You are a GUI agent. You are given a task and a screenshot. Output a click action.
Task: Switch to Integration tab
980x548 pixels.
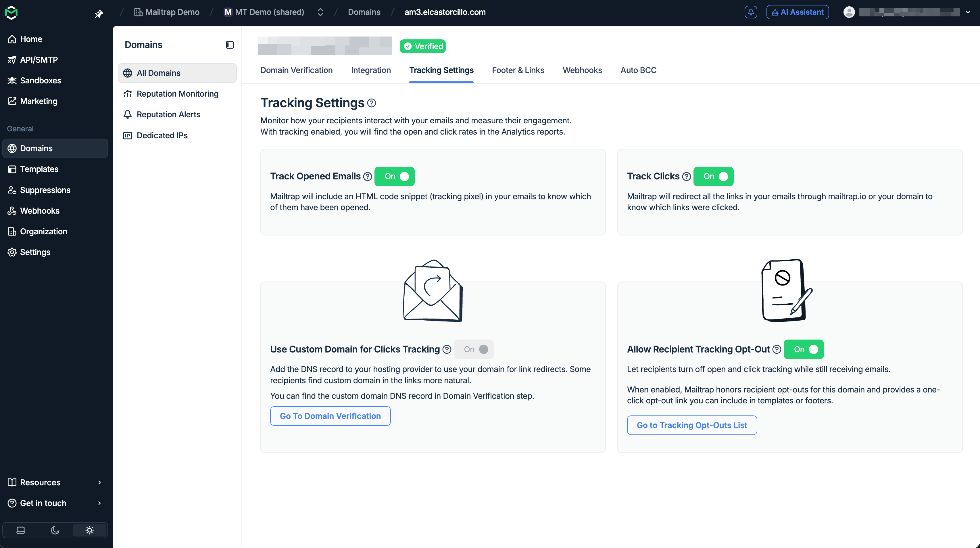click(371, 70)
